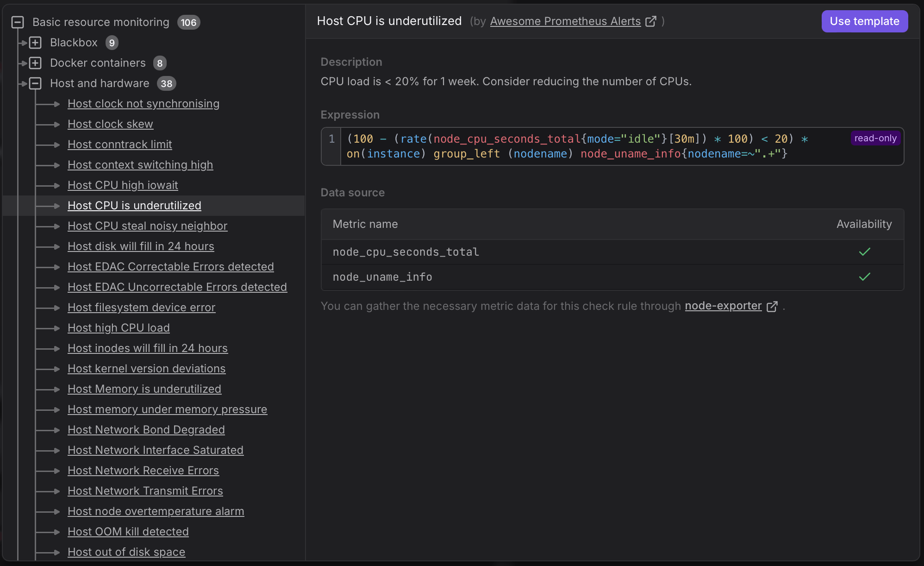This screenshot has height=566, width=924.
Task: Select Host Network Interface Saturated rule
Action: pos(156,450)
